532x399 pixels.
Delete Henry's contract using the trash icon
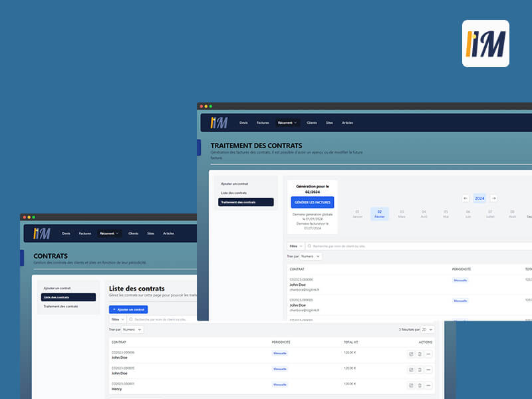420,385
